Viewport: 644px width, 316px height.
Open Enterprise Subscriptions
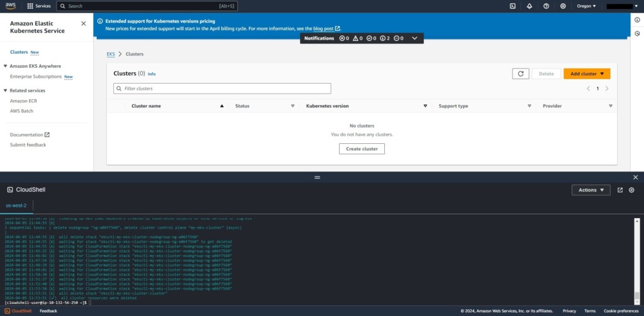(36, 77)
